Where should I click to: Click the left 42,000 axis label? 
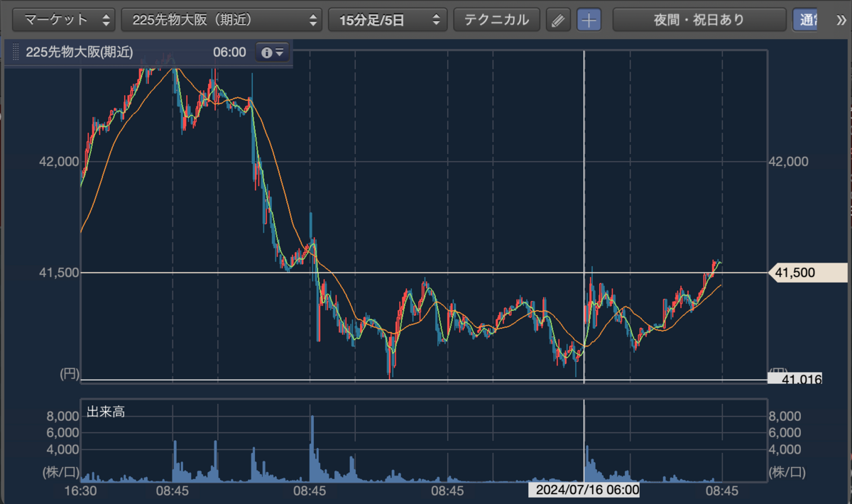point(59,162)
